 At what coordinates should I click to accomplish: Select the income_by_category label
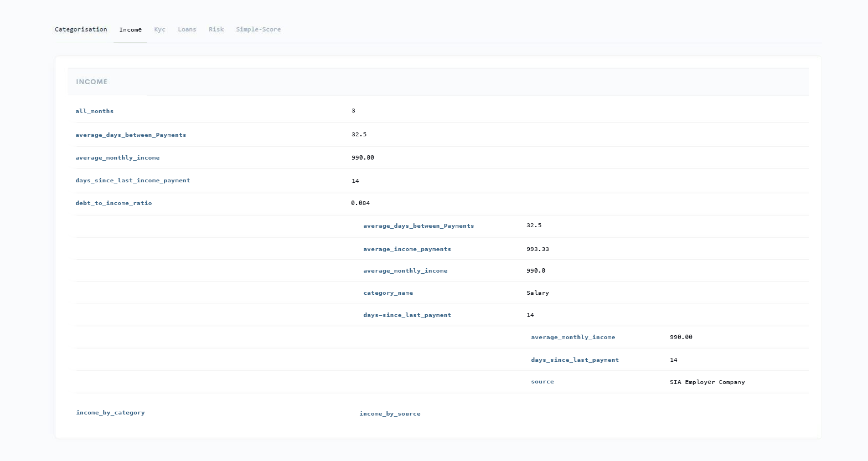(111, 413)
